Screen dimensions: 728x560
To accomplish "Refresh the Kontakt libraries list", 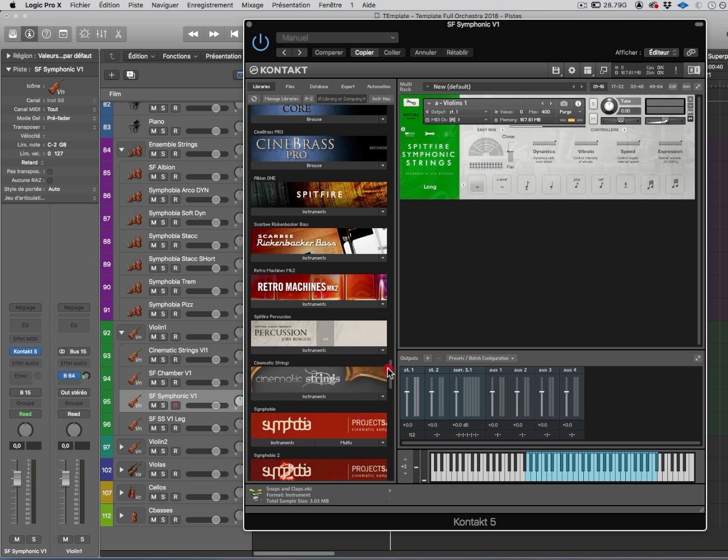I will click(254, 99).
